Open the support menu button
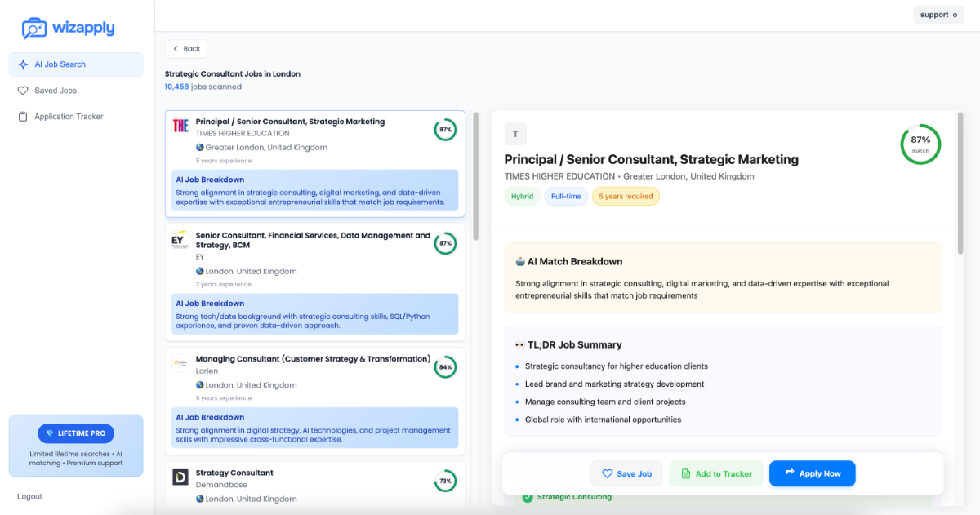 pos(938,15)
